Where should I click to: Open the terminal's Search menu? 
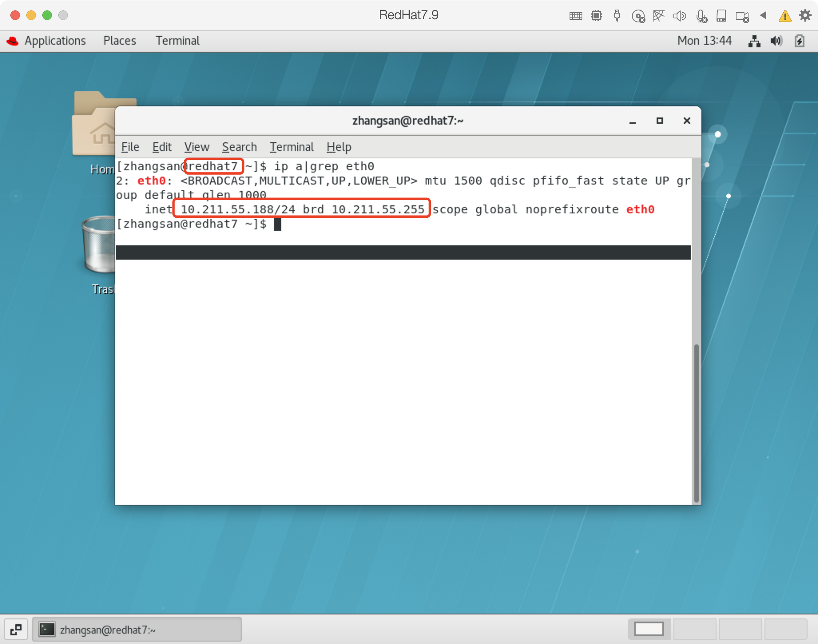(x=239, y=147)
